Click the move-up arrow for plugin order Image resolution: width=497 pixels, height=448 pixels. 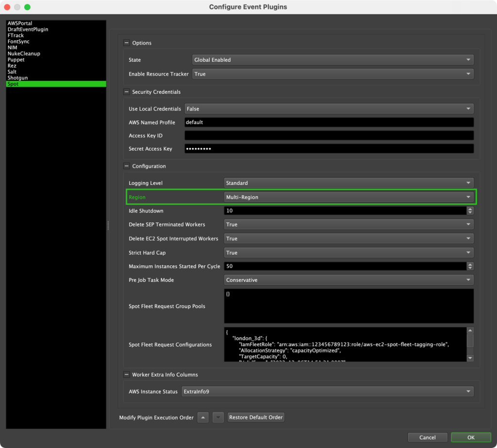click(x=202, y=417)
